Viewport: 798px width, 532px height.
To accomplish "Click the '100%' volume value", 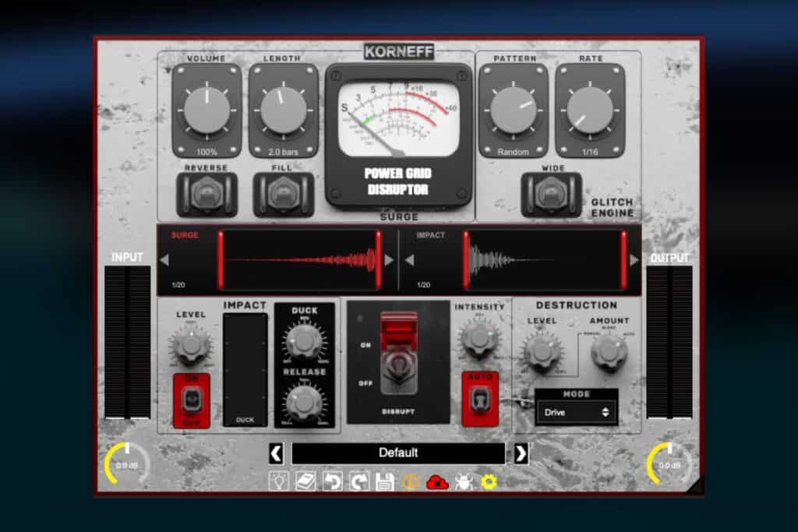I will (x=207, y=152).
